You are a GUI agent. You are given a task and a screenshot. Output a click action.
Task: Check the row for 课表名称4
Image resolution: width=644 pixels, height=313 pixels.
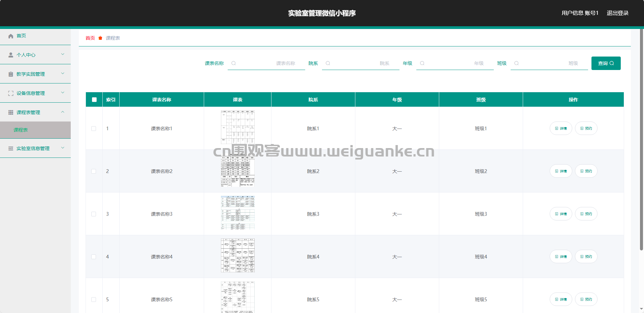pyautogui.click(x=94, y=257)
